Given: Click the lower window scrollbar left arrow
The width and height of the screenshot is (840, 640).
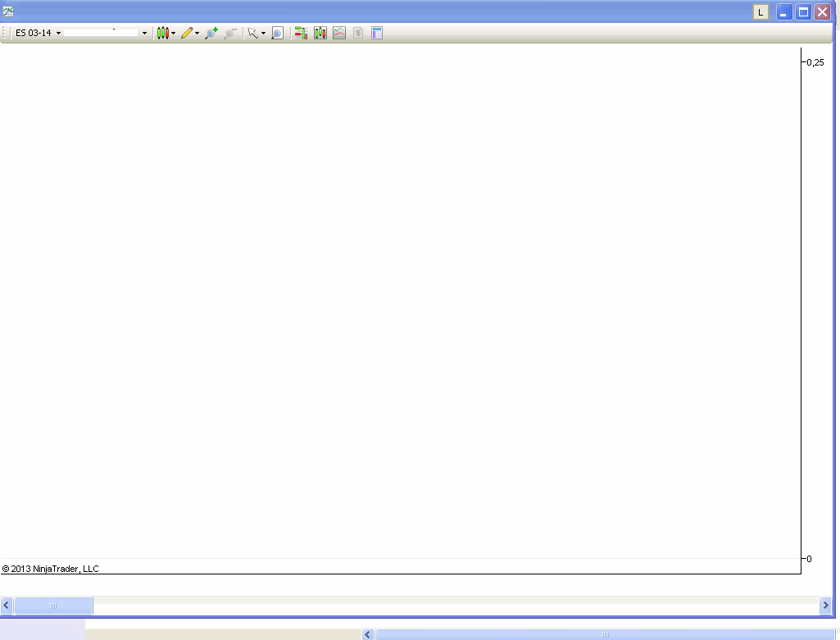Looking at the screenshot, I should 367,634.
